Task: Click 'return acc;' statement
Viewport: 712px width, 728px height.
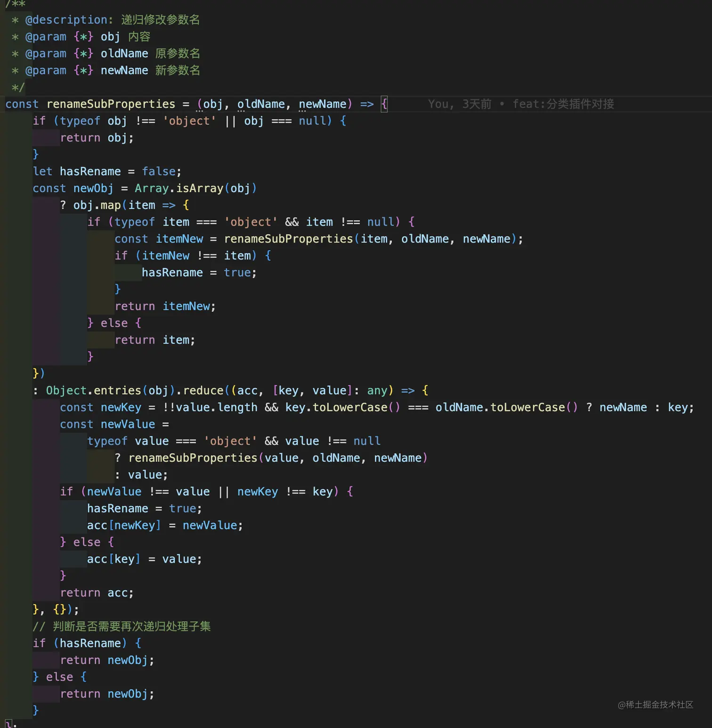Action: [x=97, y=593]
